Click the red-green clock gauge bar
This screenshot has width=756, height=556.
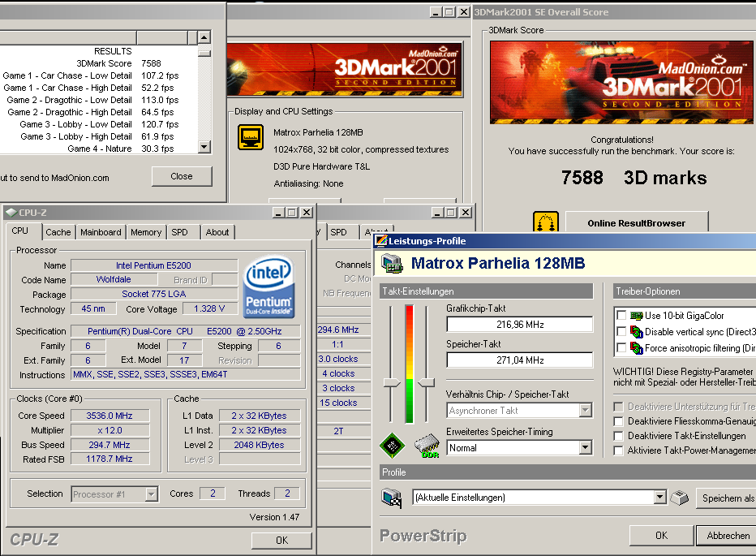tap(409, 364)
